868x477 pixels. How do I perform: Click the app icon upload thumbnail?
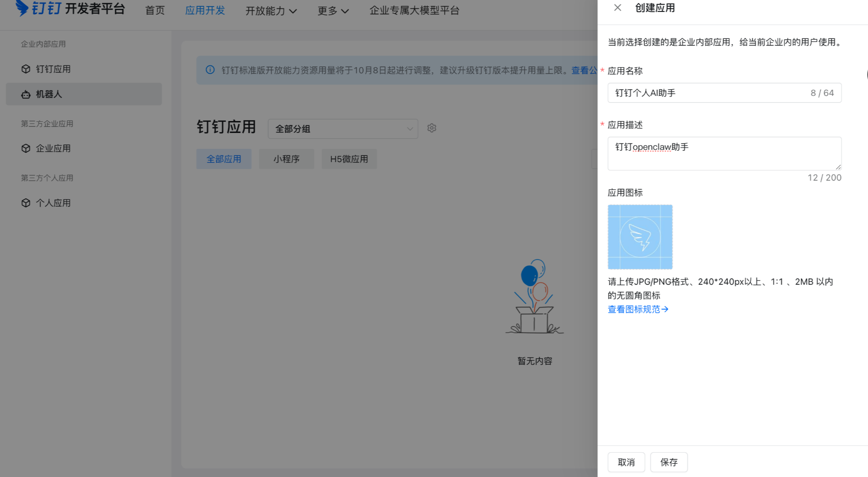coord(640,237)
